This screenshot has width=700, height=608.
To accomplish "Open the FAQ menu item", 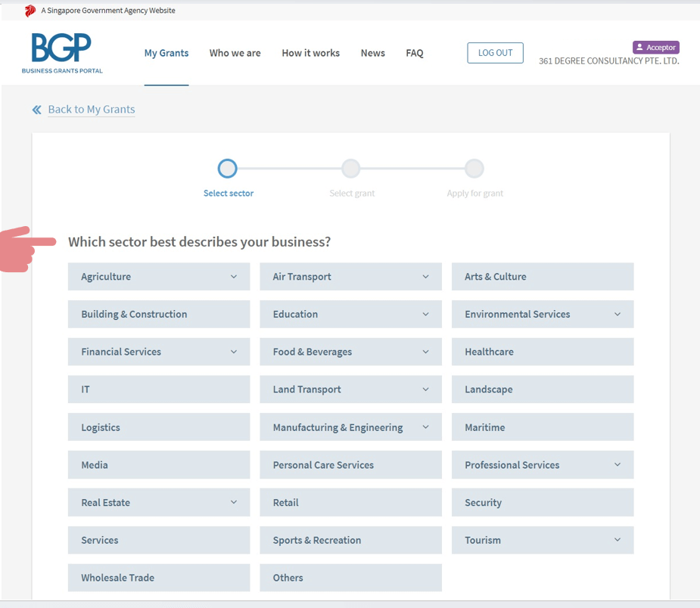I will [x=414, y=53].
